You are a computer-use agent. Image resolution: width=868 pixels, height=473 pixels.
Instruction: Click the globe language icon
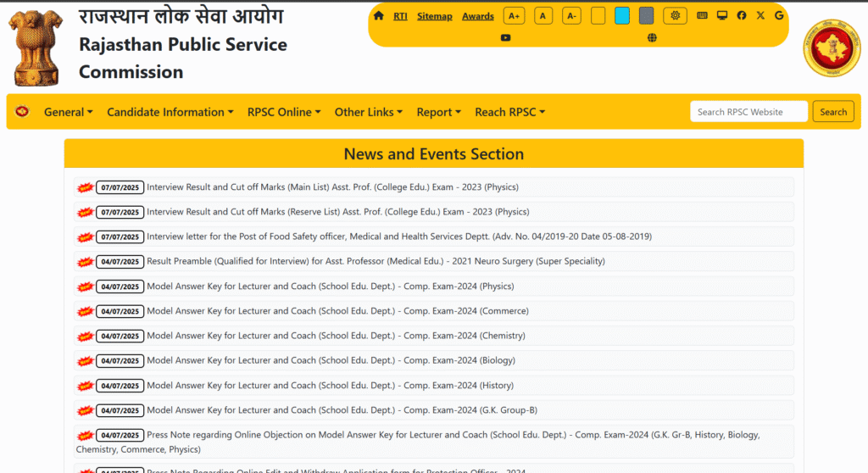(x=652, y=37)
